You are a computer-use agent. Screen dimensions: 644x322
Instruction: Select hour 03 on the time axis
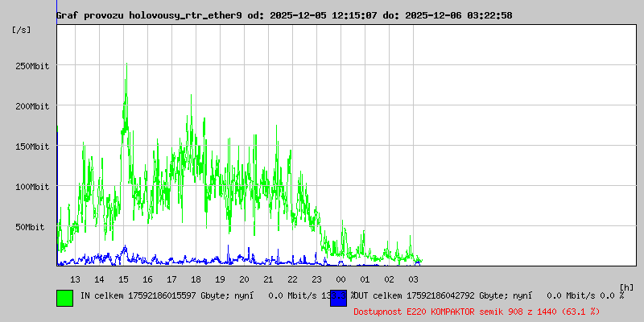[x=413, y=279]
